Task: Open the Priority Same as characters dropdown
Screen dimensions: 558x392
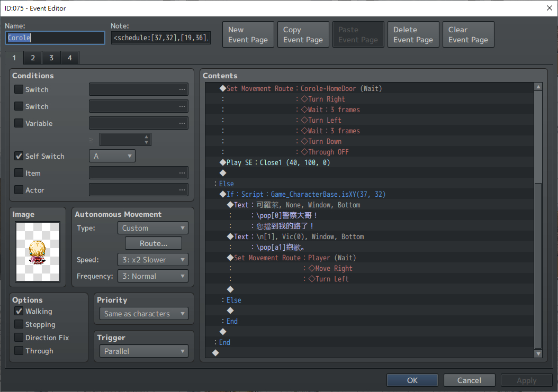Action: coord(144,314)
